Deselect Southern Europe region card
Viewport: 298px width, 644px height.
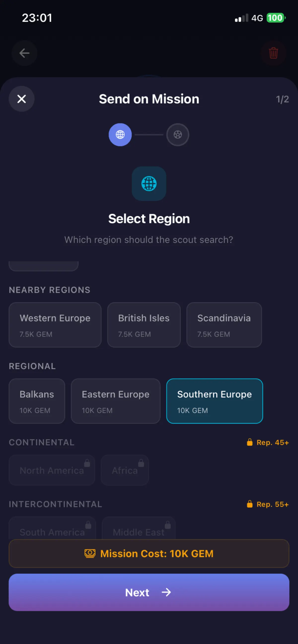tap(215, 401)
